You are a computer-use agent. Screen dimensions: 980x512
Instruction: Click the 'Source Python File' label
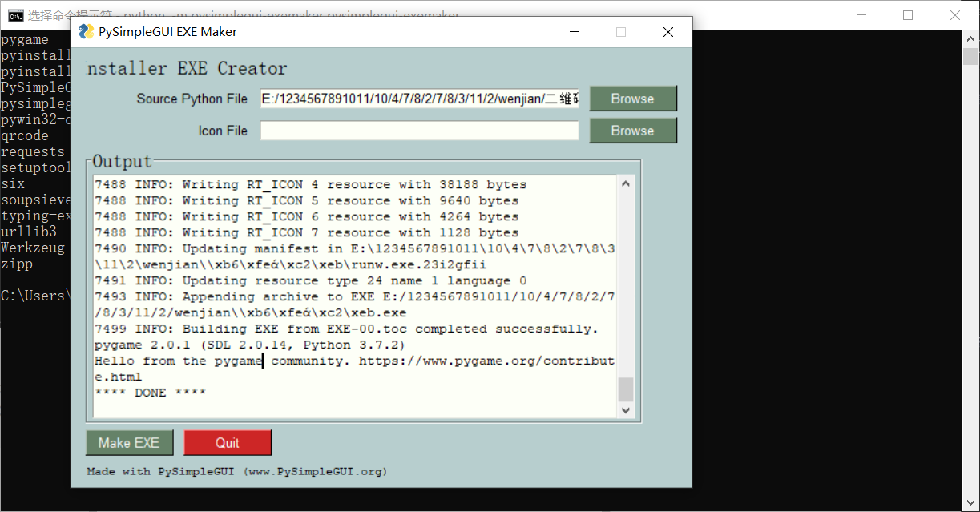pyautogui.click(x=192, y=99)
